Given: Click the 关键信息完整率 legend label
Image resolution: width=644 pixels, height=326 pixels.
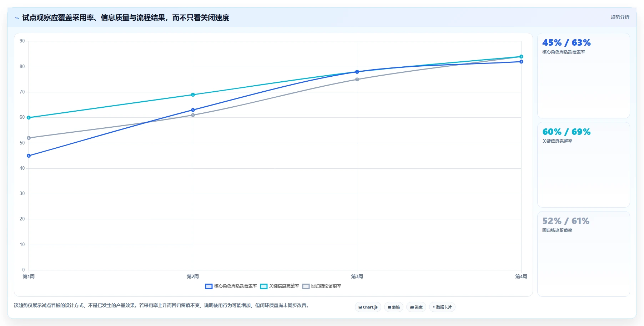Looking at the screenshot, I should pyautogui.click(x=284, y=286).
